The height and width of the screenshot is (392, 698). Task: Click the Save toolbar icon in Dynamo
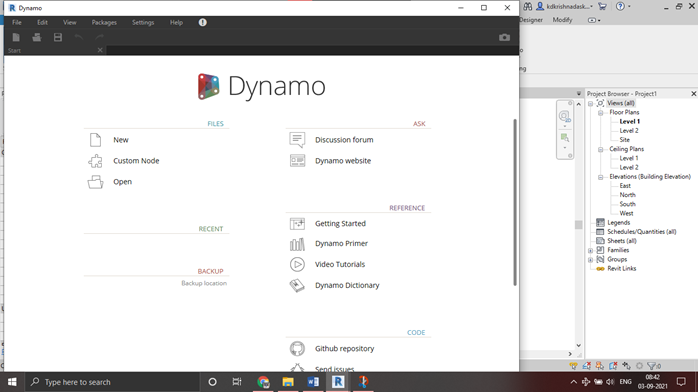tap(58, 37)
